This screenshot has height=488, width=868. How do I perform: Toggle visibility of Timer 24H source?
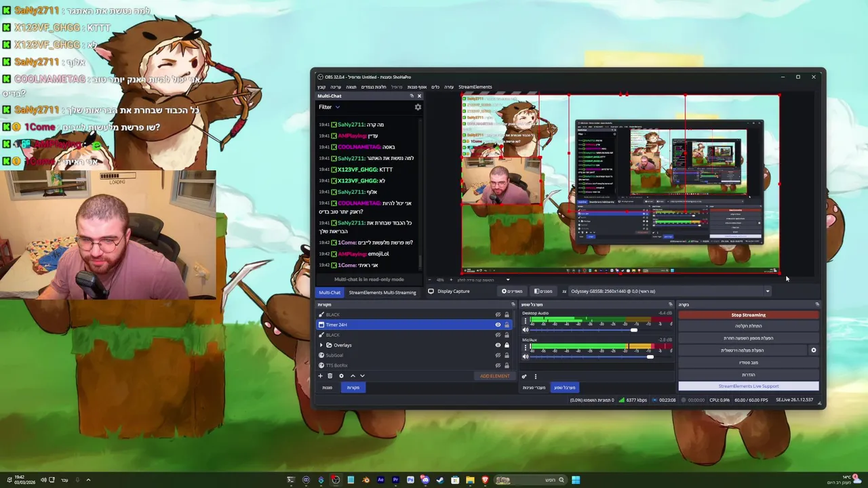click(x=498, y=325)
